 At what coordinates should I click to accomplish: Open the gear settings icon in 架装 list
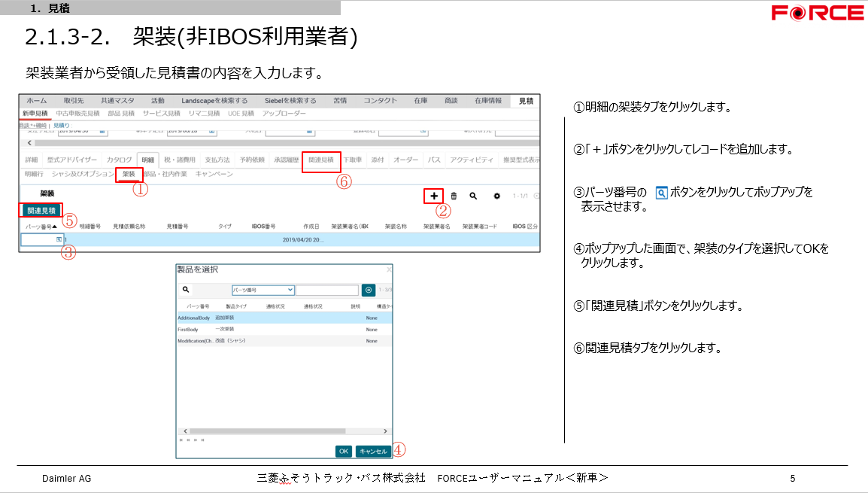[x=496, y=196]
